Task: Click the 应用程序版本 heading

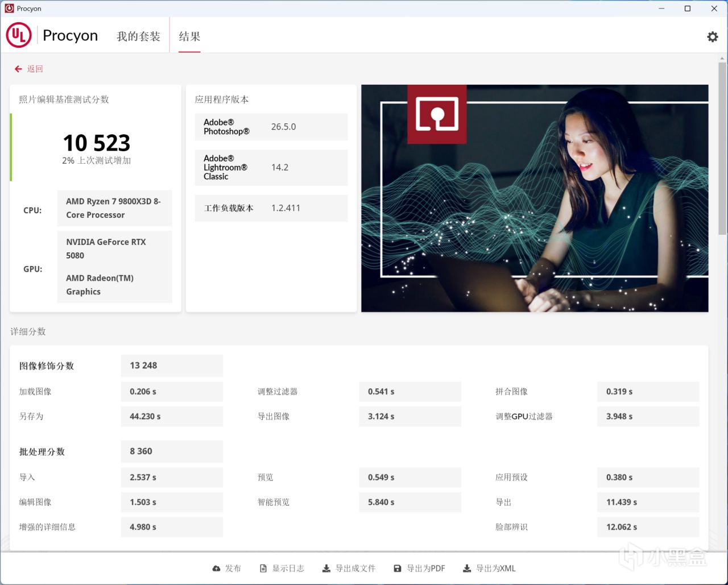Action: coord(222,99)
